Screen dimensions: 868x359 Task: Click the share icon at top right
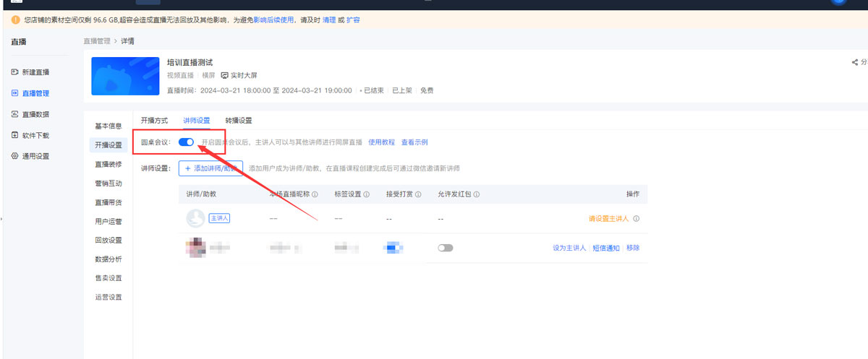(x=855, y=63)
